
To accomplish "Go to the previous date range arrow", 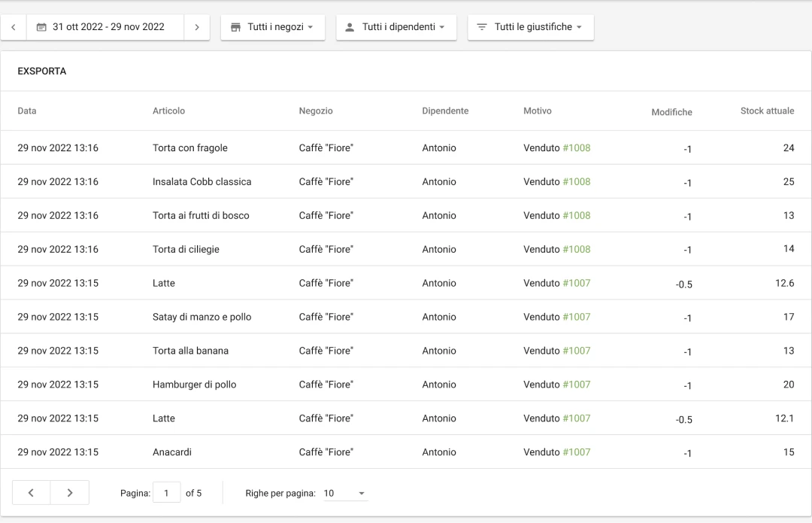I will [14, 27].
